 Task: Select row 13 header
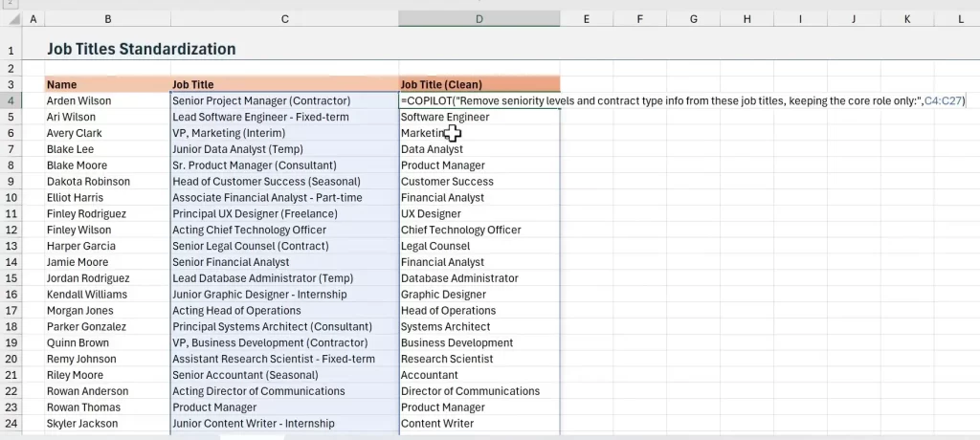pos(11,246)
